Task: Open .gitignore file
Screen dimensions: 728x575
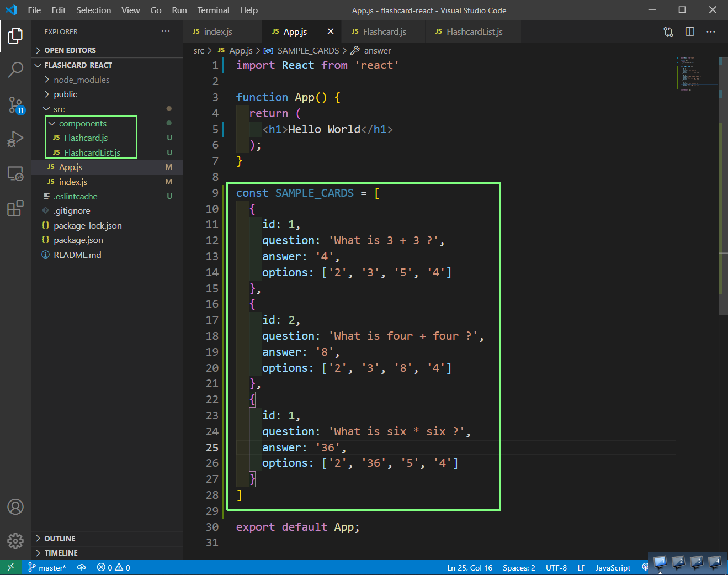Action: coord(107,211)
